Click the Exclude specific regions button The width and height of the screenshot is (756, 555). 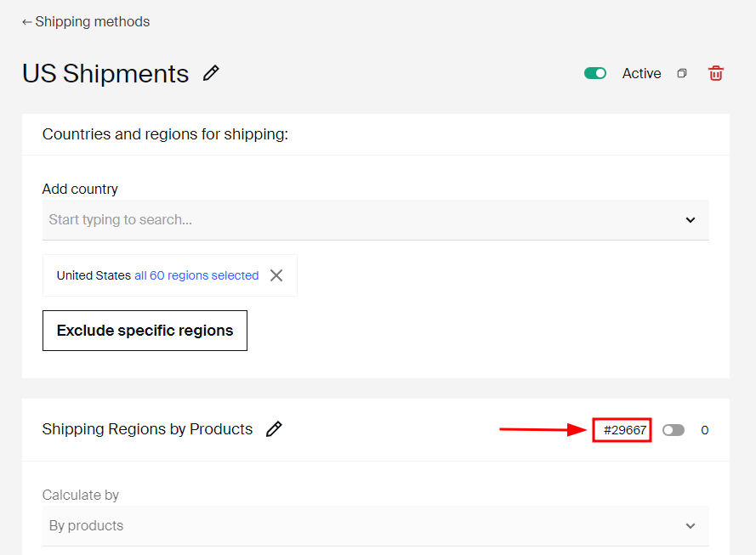point(145,331)
